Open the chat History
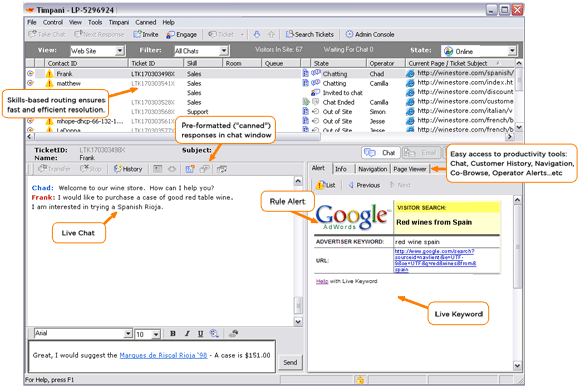This screenshot has height=387, width=580. coord(128,169)
